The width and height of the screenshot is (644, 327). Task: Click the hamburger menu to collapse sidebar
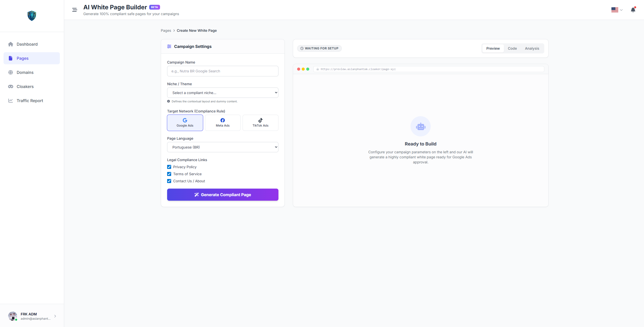point(74,10)
